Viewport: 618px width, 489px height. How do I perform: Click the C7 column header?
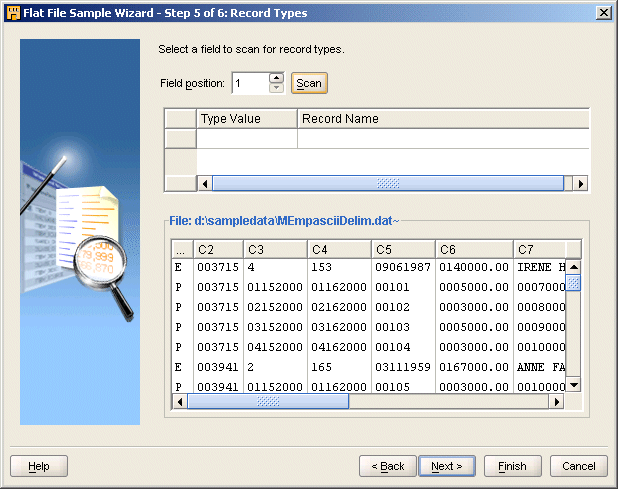coord(540,249)
